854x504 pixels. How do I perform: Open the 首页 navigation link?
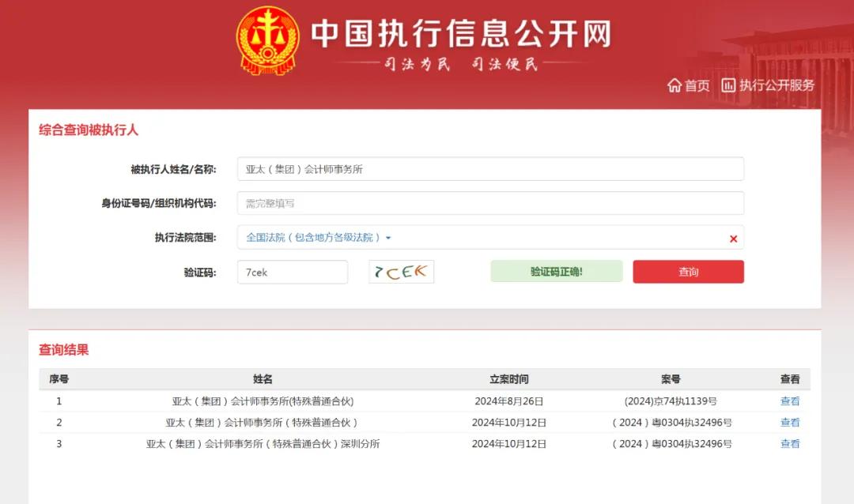pyautogui.click(x=697, y=85)
